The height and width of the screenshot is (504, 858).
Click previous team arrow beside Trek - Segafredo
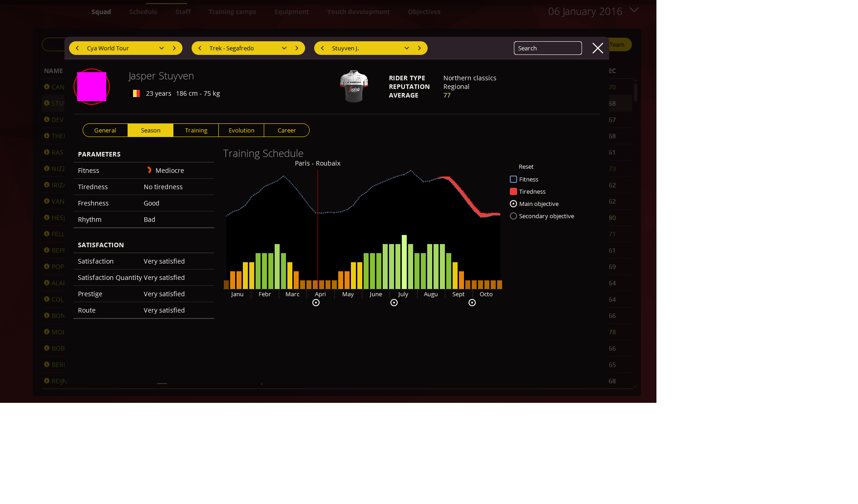click(200, 48)
